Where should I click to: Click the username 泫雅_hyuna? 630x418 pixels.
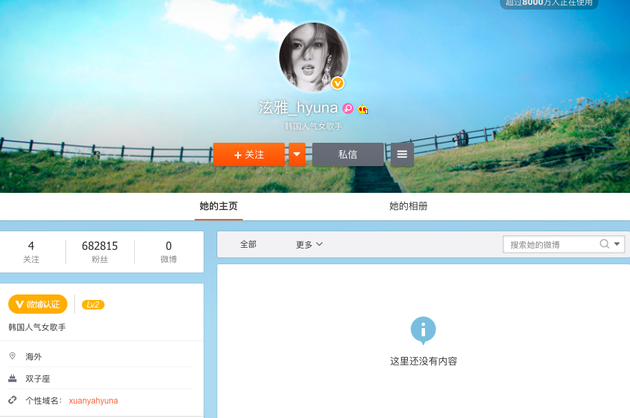coord(298,108)
